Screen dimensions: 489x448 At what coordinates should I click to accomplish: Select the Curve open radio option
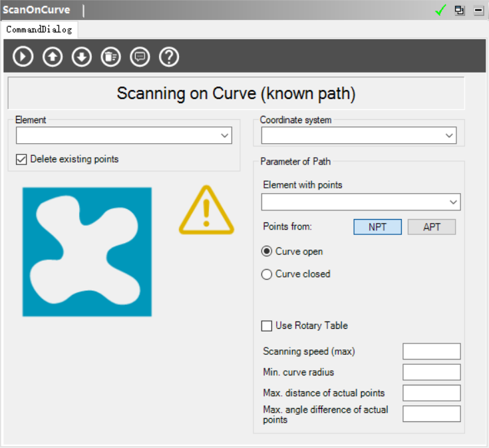point(267,252)
